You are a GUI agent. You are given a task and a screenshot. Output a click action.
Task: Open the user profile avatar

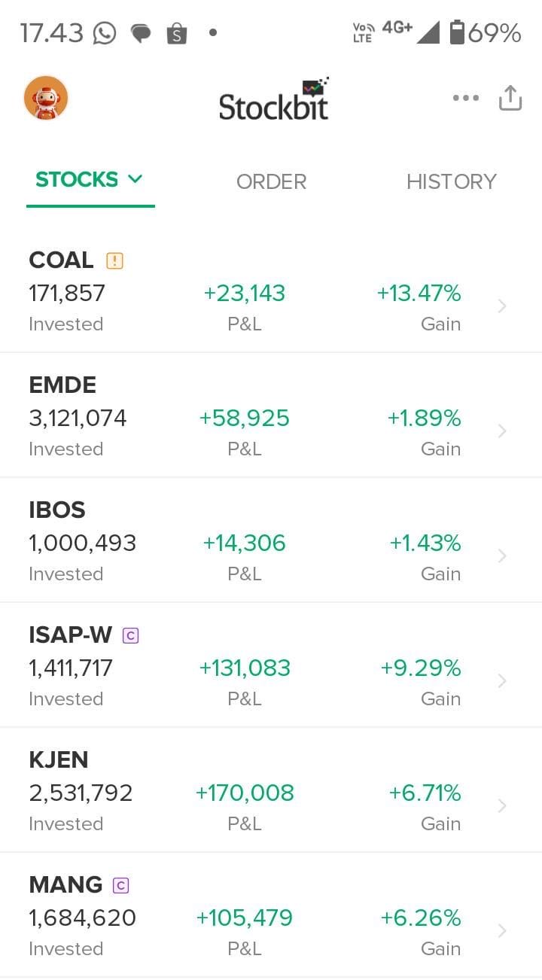pos(46,98)
